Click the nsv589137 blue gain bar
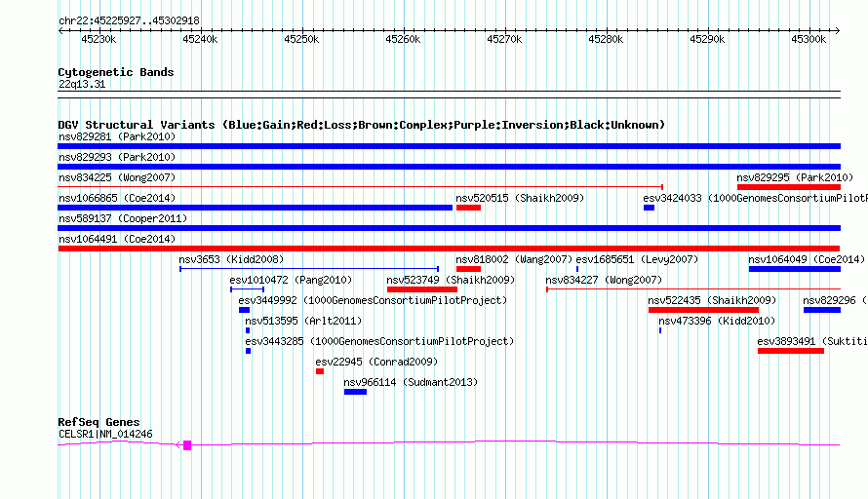This screenshot has width=868, height=499. [449, 228]
